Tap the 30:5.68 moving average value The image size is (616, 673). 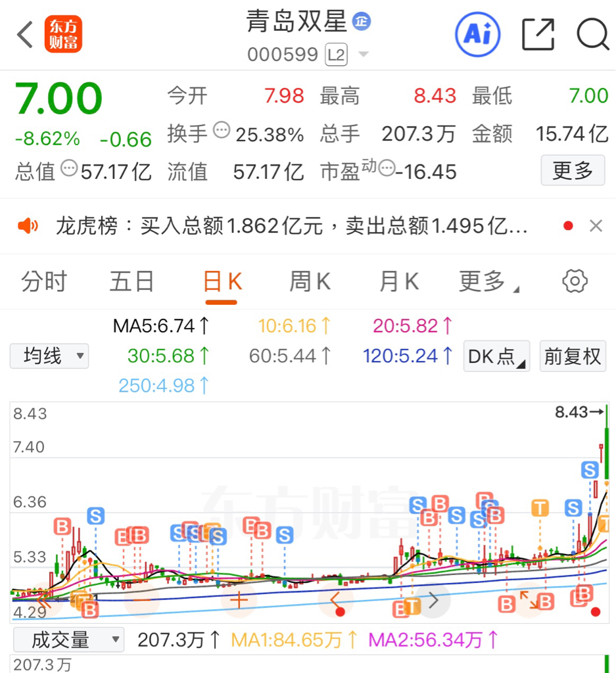coord(168,356)
